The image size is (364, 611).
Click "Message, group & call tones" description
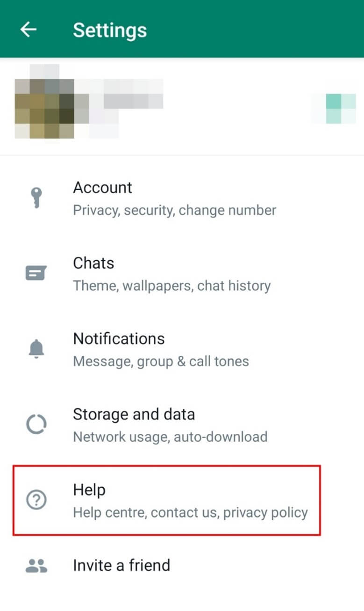161,361
